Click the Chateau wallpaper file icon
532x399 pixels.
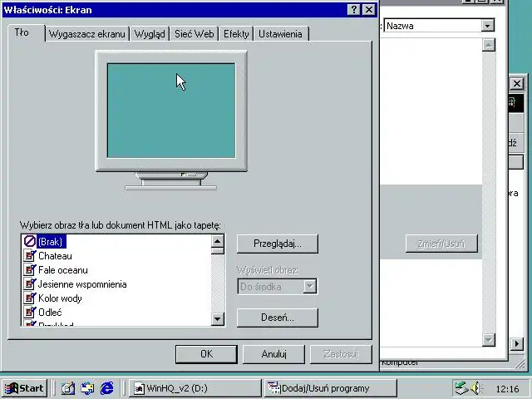point(30,256)
